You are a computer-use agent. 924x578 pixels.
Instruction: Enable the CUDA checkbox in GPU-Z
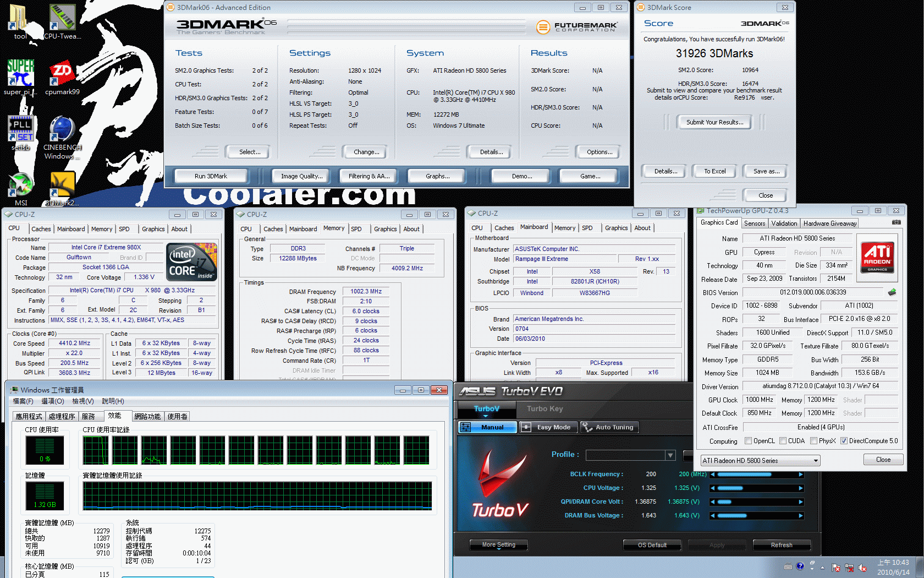783,441
